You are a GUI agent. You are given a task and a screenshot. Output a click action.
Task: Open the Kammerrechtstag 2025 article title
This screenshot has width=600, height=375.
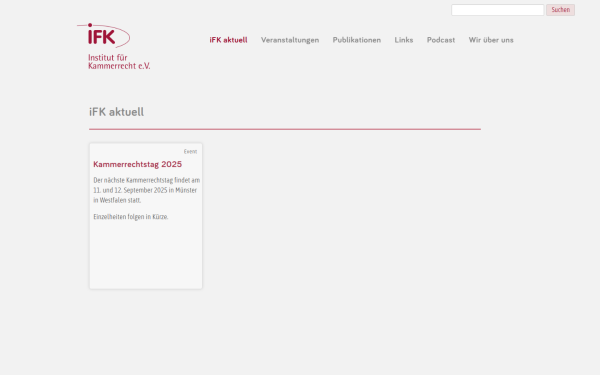137,164
